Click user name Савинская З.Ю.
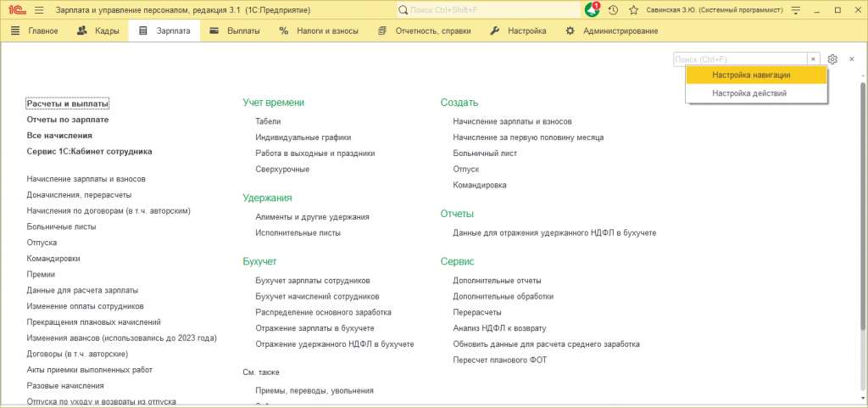868x408 pixels. coord(715,10)
